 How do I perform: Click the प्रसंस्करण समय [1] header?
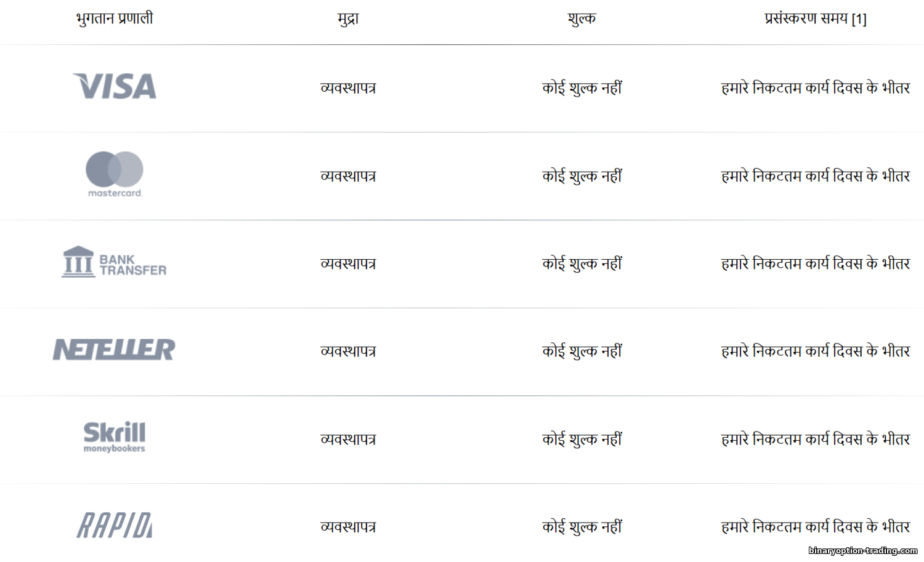point(815,18)
